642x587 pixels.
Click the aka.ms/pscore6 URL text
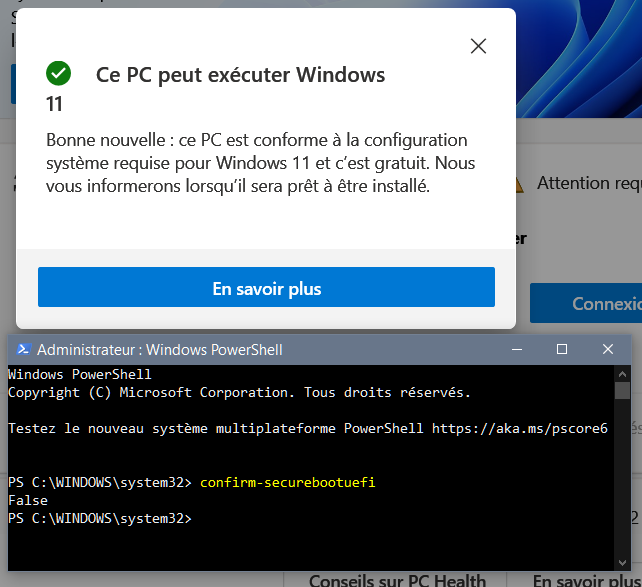[519, 428]
